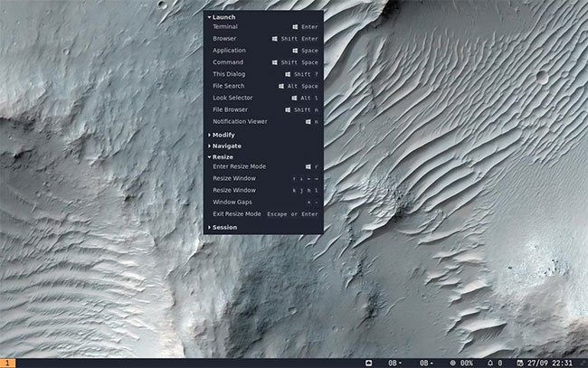Click the CPU usage icon in status bar
This screenshot has height=368, width=588.
452,363
